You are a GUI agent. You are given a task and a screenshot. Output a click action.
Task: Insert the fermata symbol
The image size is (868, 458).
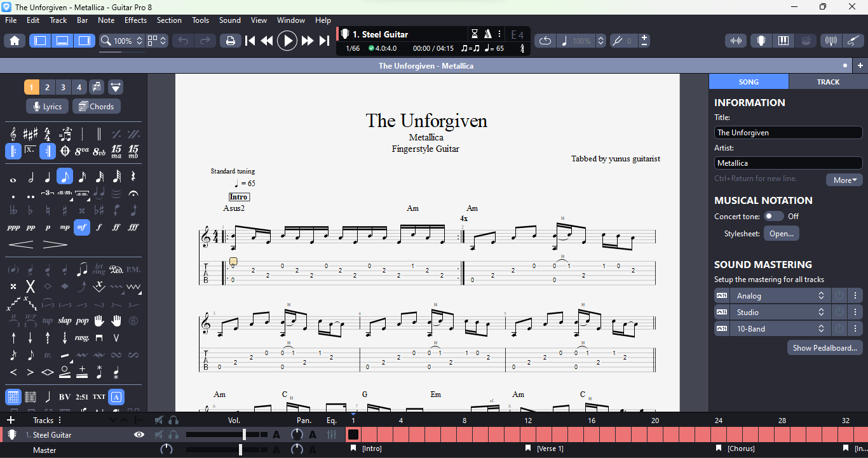coord(133,193)
